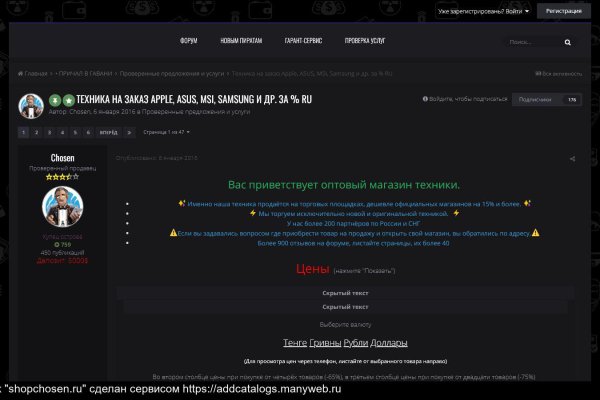Image resolution: width=600 pixels, height=400 pixels.
Task: Open the ФОРУМ menu item
Action: pyautogui.click(x=189, y=41)
